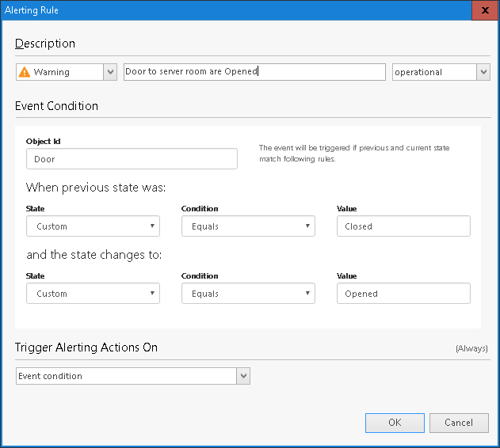This screenshot has height=448, width=500.
Task: Open new Condition dropdown under 'state changes to'
Action: pyautogui.click(x=248, y=294)
